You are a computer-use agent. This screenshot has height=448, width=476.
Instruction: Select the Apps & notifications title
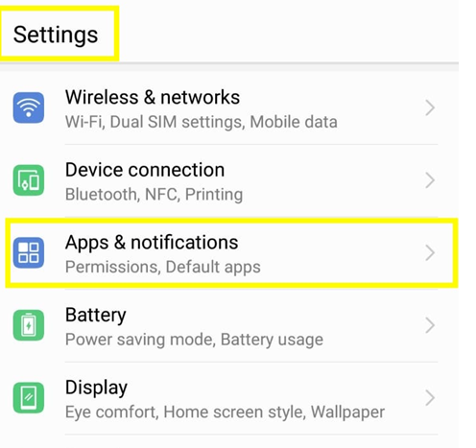click(x=152, y=243)
